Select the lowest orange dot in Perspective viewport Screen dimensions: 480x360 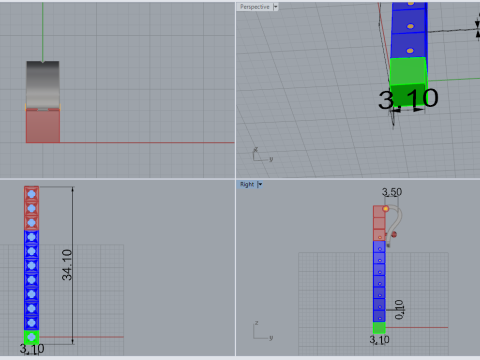(x=410, y=51)
